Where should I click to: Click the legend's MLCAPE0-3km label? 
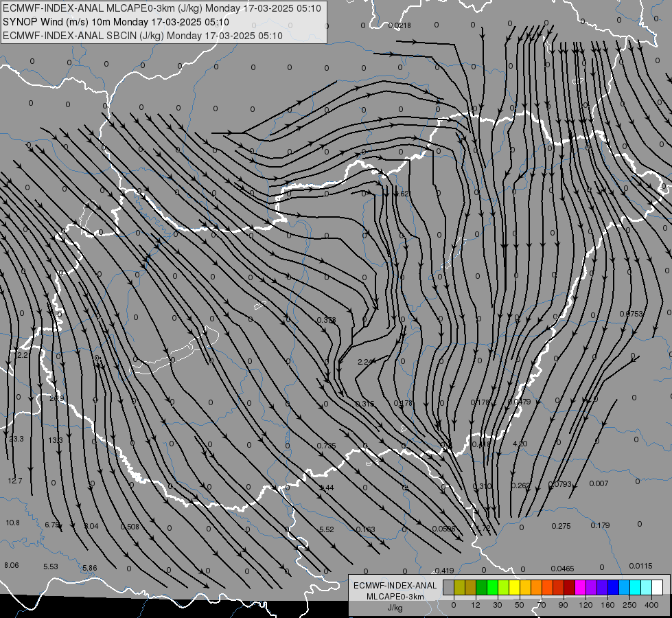click(x=395, y=597)
